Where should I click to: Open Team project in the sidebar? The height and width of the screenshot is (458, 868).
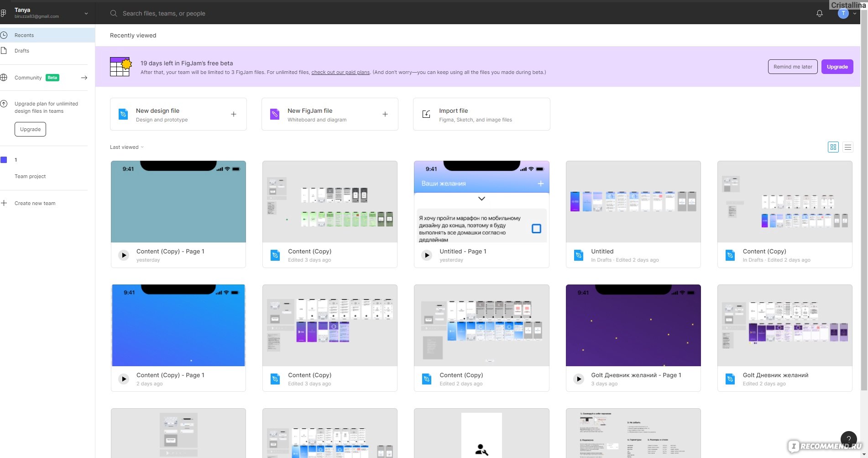tap(30, 176)
